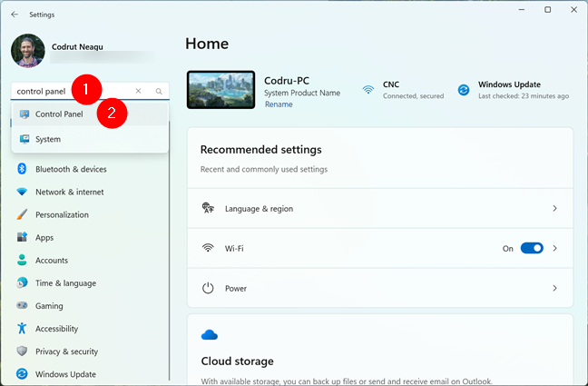The width and height of the screenshot is (588, 386).
Task: Click the Cloud storage cloud icon
Action: tap(210, 335)
